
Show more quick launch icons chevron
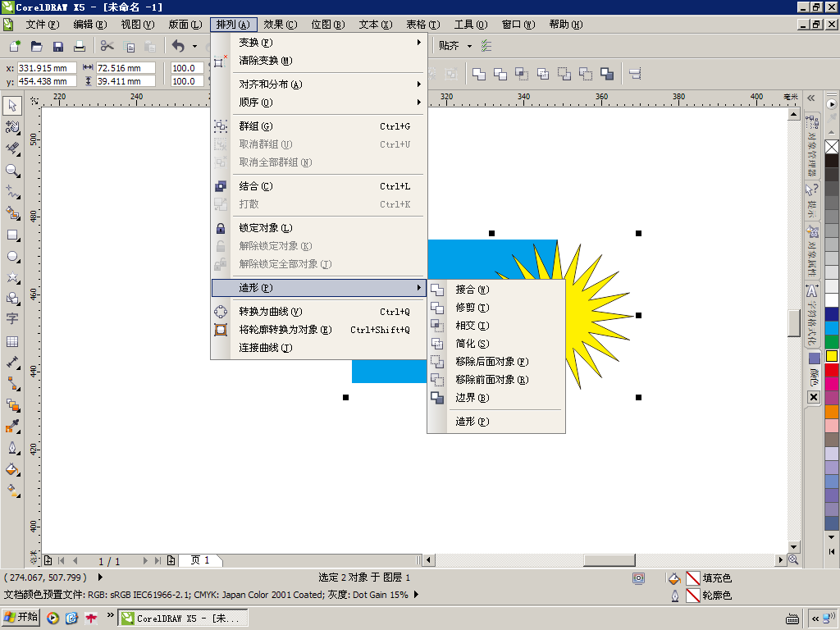tap(110, 615)
